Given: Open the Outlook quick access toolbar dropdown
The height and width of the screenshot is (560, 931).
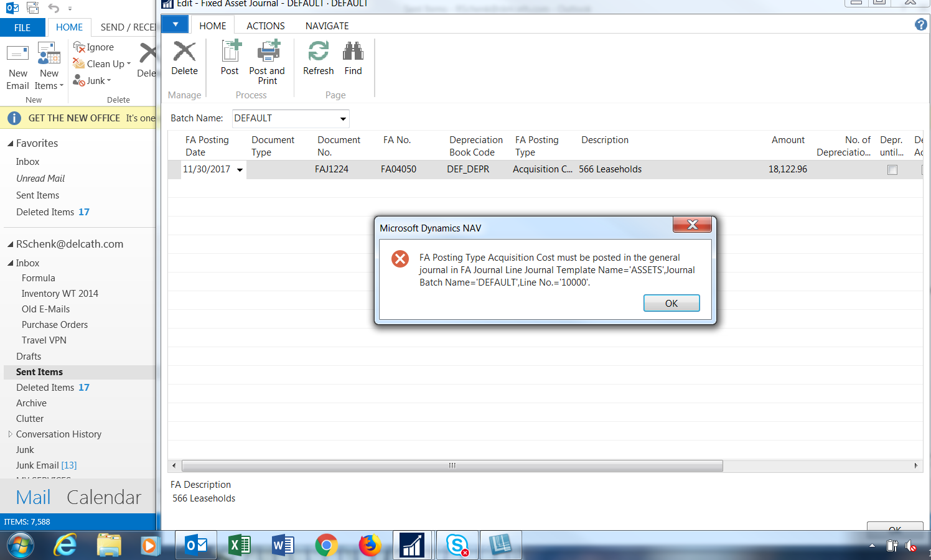Looking at the screenshot, I should pos(70,9).
